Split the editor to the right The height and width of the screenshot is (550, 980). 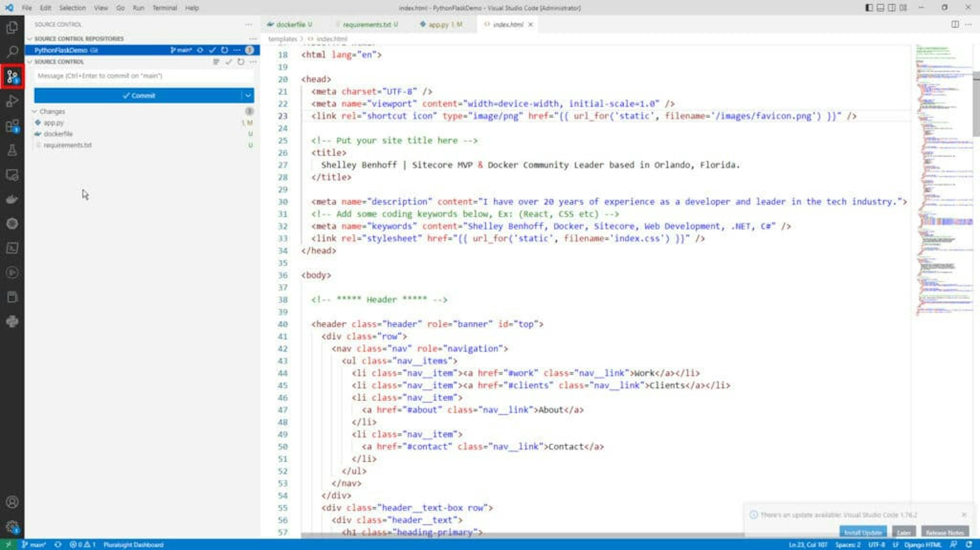point(955,24)
